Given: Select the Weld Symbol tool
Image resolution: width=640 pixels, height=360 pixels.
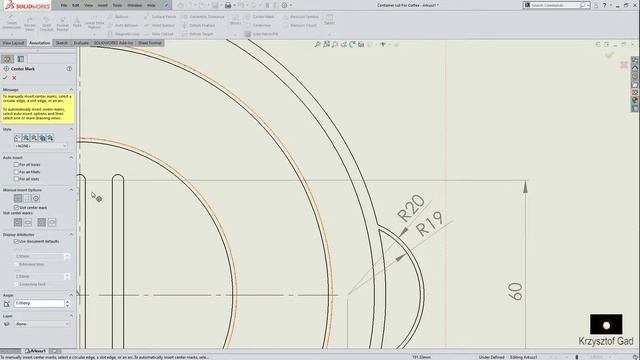Looking at the screenshot, I should tap(159, 25).
